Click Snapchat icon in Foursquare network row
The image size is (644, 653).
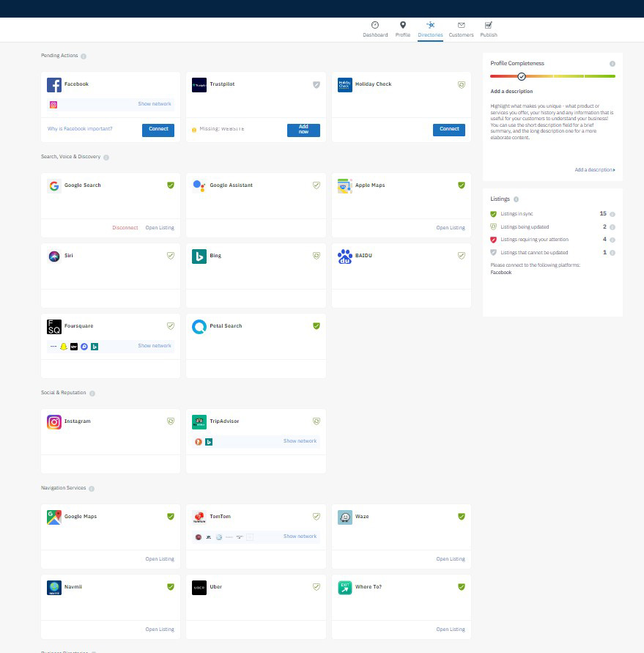[63, 347]
